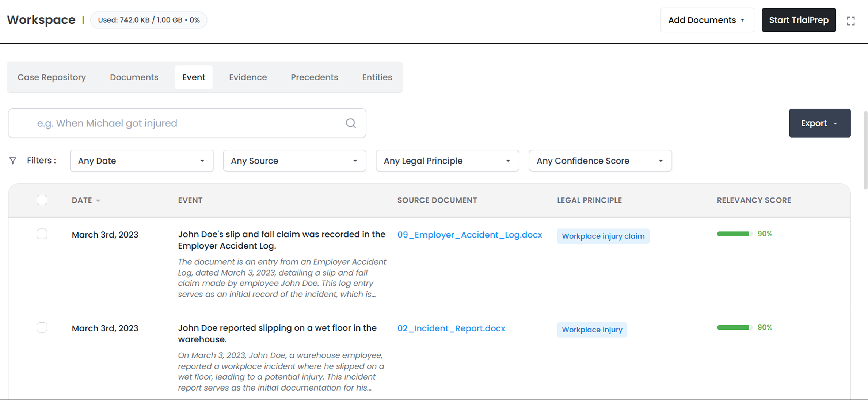This screenshot has width=868, height=400.
Task: Click the plus icon in Add Documents
Action: (742, 20)
